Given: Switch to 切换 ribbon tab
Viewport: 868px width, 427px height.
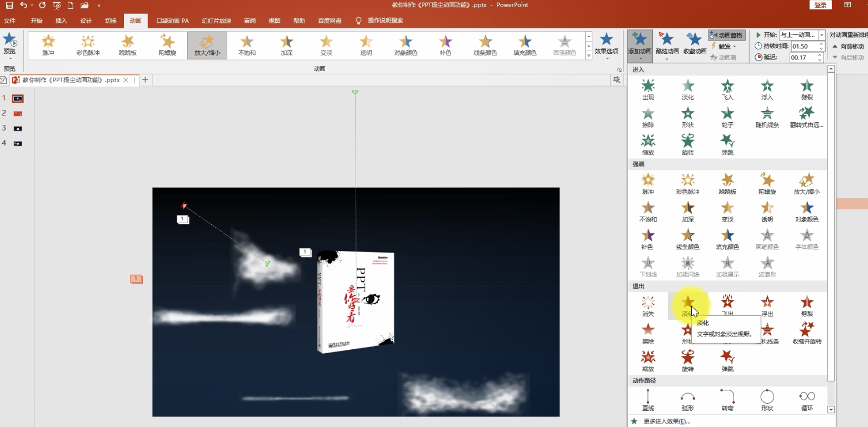Looking at the screenshot, I should point(111,21).
